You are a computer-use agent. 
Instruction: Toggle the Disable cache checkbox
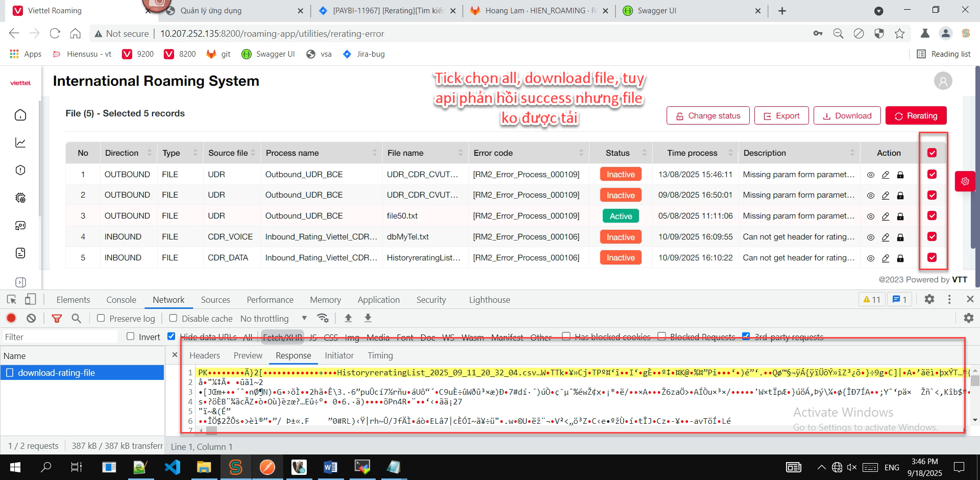[174, 318]
